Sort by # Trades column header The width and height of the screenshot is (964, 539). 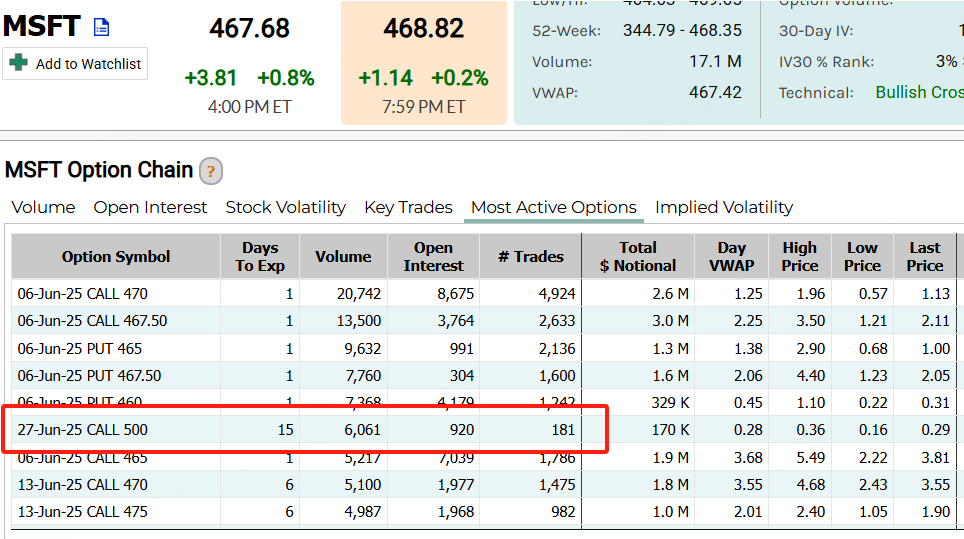[x=531, y=256]
